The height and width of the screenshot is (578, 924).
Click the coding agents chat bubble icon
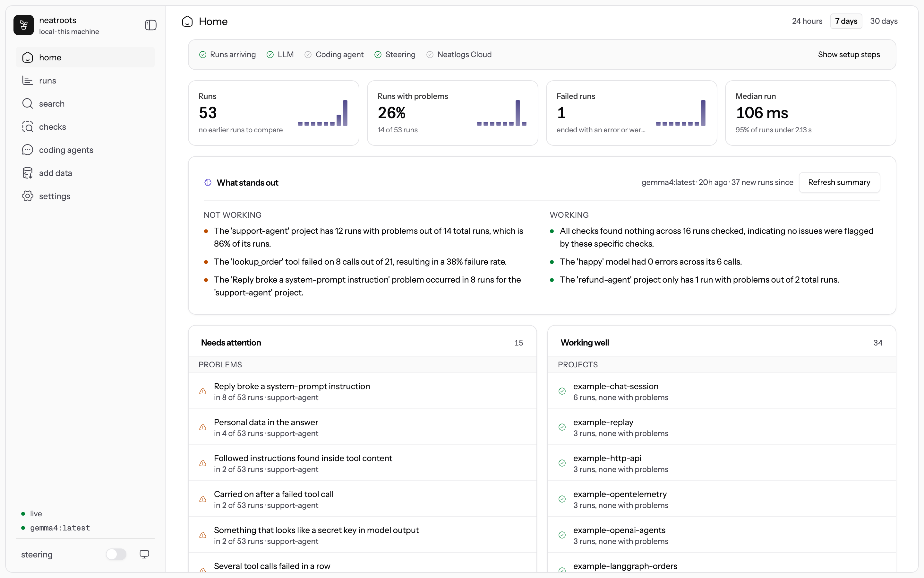(28, 150)
